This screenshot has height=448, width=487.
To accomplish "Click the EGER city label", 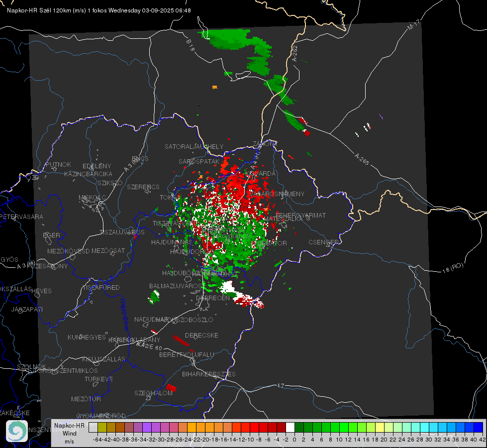I will (51, 235).
